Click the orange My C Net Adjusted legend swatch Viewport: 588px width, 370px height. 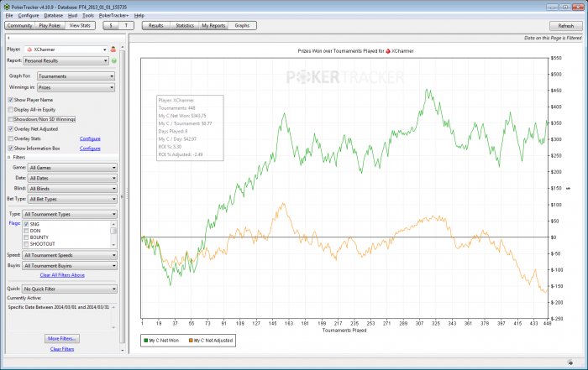(x=191, y=341)
